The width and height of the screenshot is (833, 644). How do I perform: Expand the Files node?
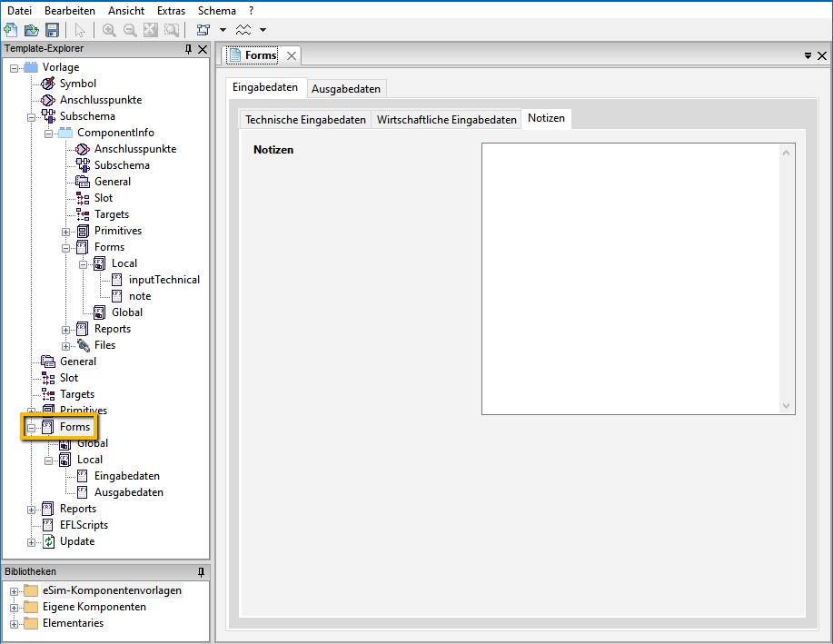[x=66, y=346]
